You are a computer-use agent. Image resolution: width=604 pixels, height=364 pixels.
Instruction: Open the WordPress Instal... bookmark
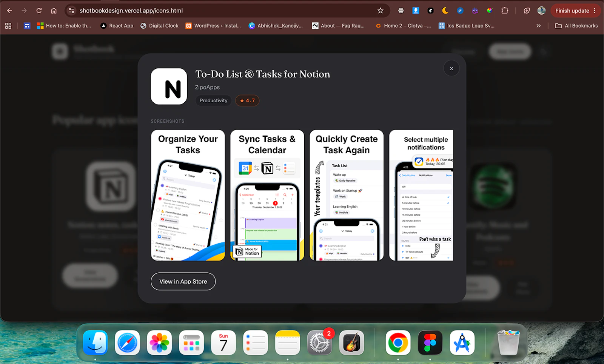coord(213,26)
